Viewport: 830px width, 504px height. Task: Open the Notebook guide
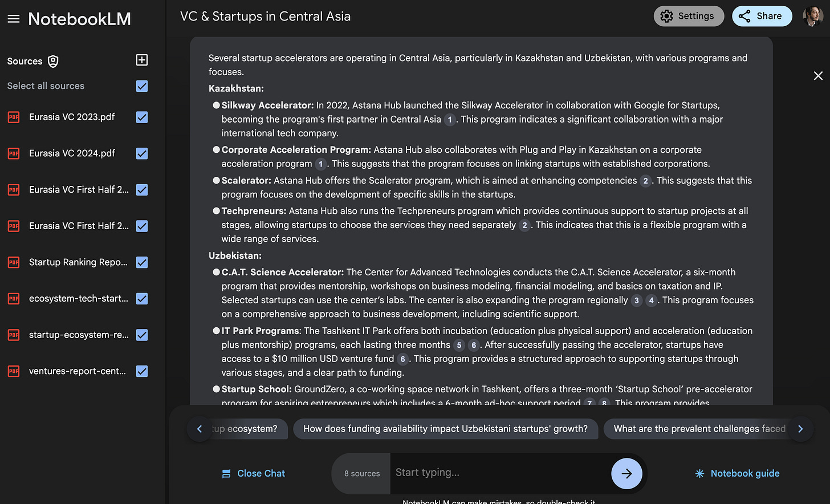click(x=737, y=473)
